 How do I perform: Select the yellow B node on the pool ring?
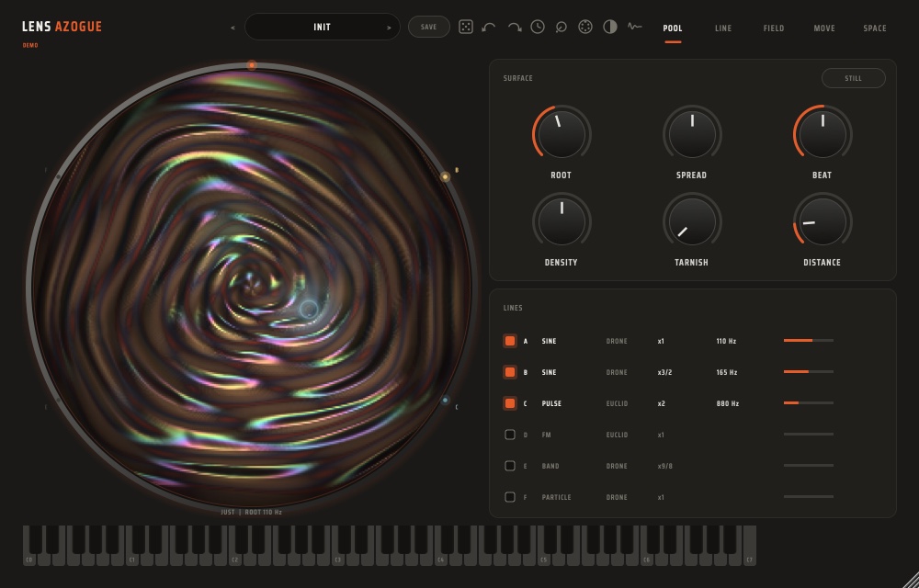tap(446, 176)
